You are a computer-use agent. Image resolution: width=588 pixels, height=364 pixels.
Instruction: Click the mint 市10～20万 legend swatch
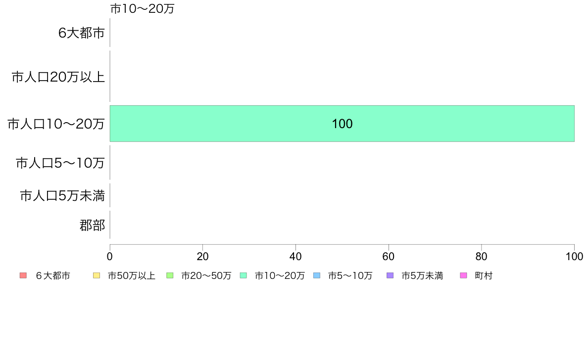point(244,275)
